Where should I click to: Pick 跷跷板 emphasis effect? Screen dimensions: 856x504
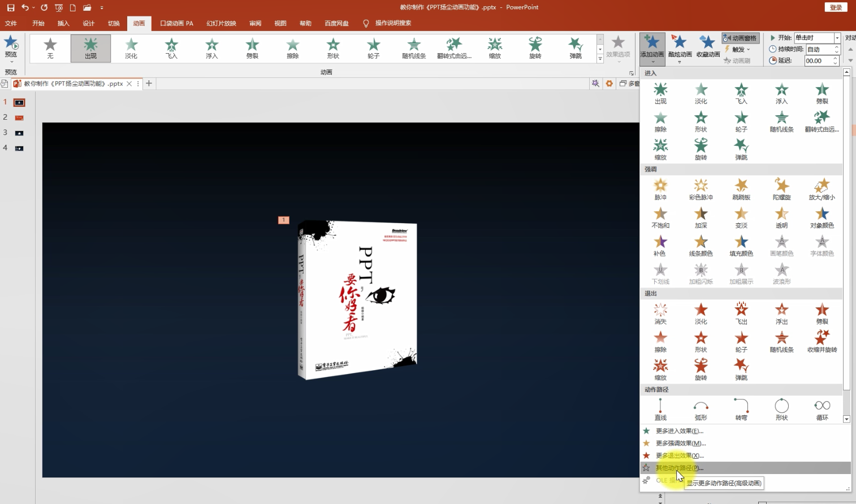pyautogui.click(x=741, y=190)
